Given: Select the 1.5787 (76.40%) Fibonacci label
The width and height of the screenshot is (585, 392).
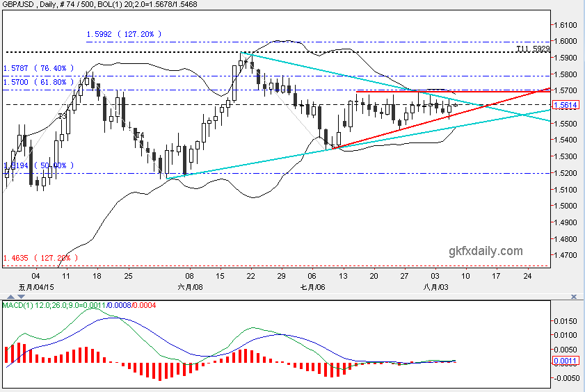Looking at the screenshot, I should [x=39, y=68].
